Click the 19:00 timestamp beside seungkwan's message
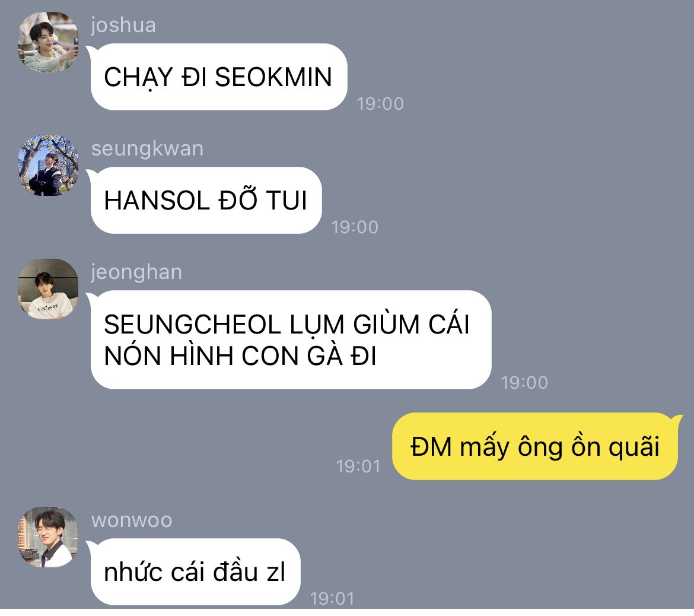Screen dimensions: 694x616 pos(355,228)
